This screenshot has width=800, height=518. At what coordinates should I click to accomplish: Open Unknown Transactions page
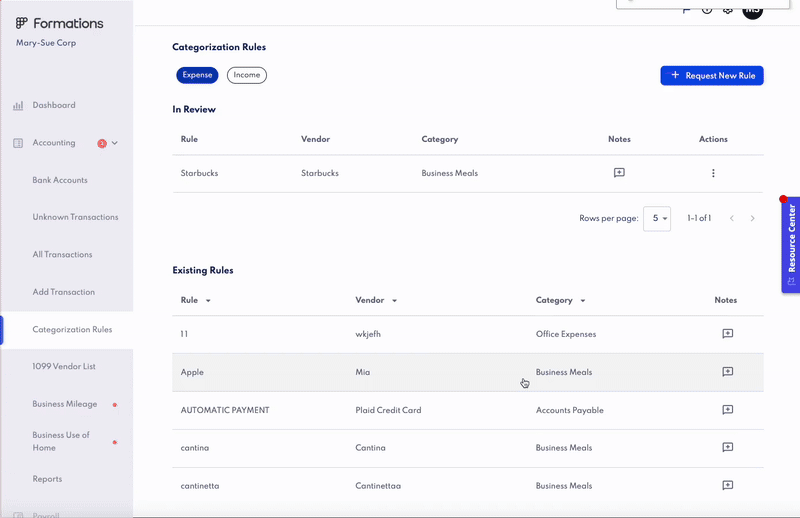click(x=76, y=217)
